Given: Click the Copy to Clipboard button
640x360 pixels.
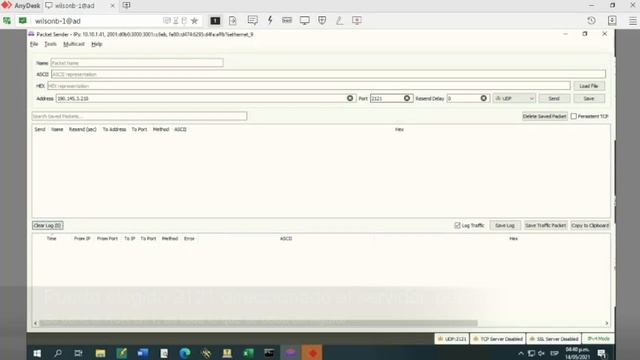Looking at the screenshot, I should pos(590,225).
